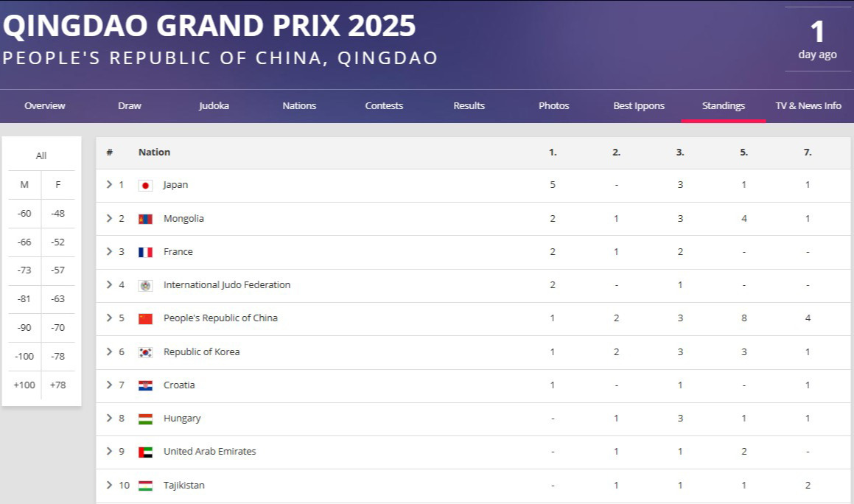Image resolution: width=854 pixels, height=504 pixels.
Task: Expand the Tajikistan row chevron
Action: tap(109, 485)
